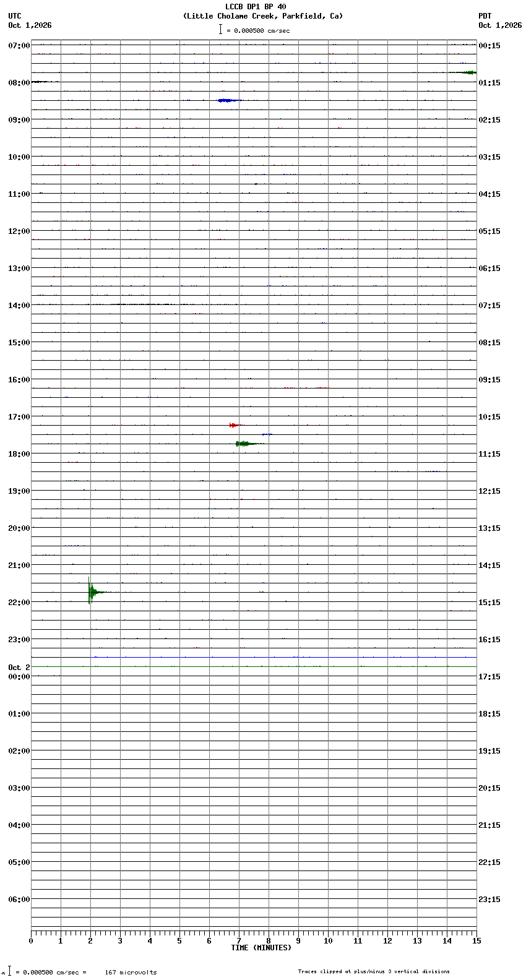Click the '23:00' UTC row label
Image resolution: width=526 pixels, height=980 pixels.
pos(19,640)
